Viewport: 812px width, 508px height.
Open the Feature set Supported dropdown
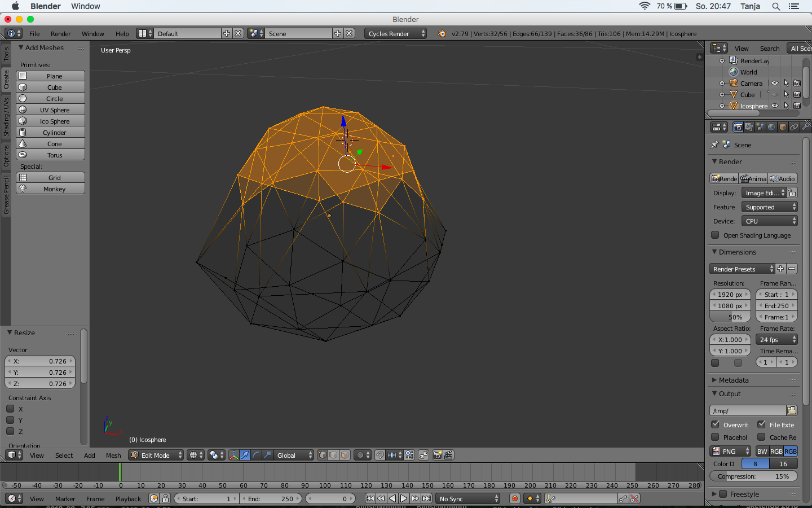click(770, 207)
